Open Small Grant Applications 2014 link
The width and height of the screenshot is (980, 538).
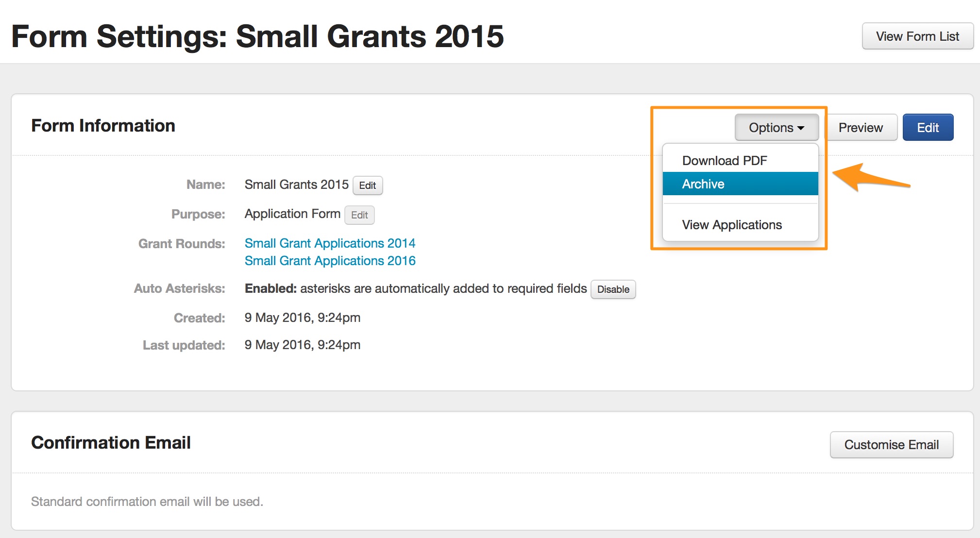[330, 243]
